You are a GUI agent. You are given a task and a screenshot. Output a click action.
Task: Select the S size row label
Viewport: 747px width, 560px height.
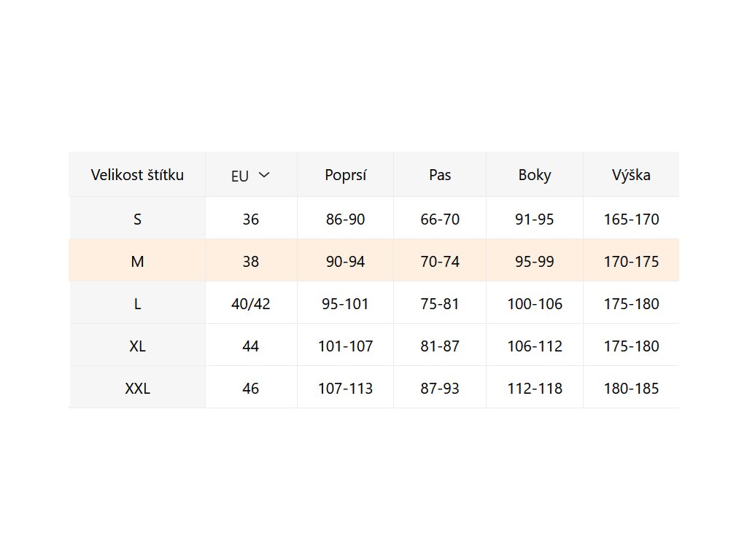[x=137, y=219]
